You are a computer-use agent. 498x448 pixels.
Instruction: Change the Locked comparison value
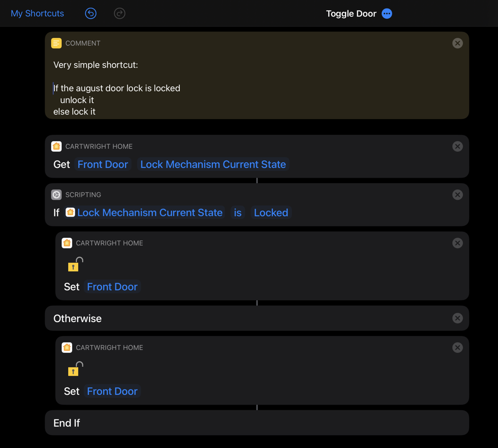tap(271, 213)
